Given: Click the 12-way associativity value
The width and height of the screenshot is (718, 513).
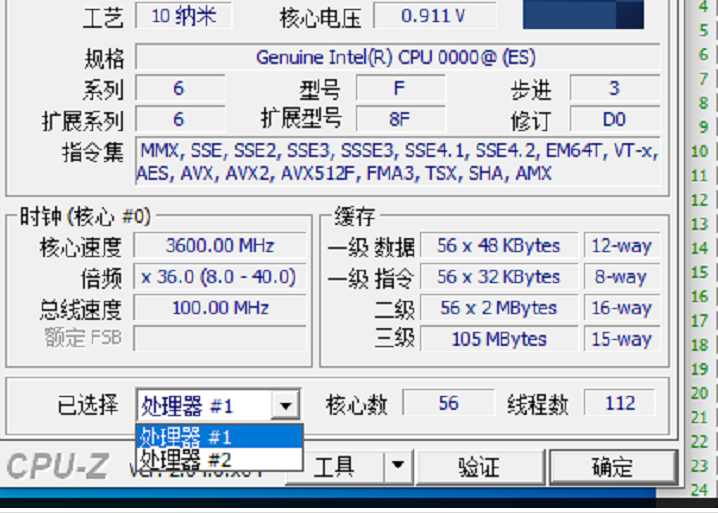Looking at the screenshot, I should pos(622,246).
